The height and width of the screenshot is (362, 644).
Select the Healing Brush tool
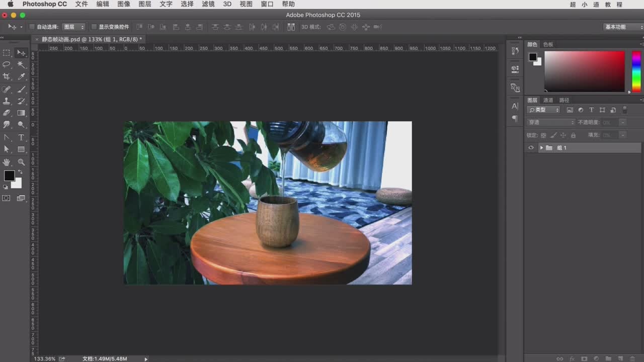pos(7,89)
